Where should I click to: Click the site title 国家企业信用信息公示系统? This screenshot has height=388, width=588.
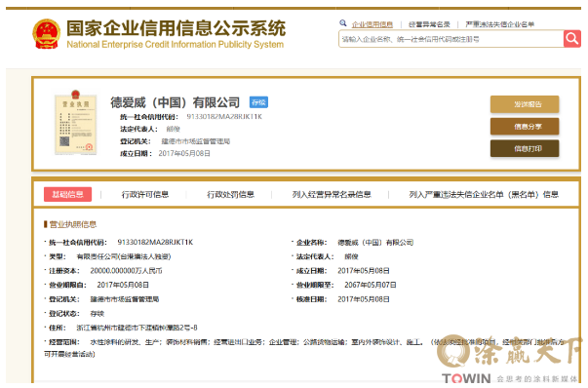pyautogui.click(x=176, y=28)
